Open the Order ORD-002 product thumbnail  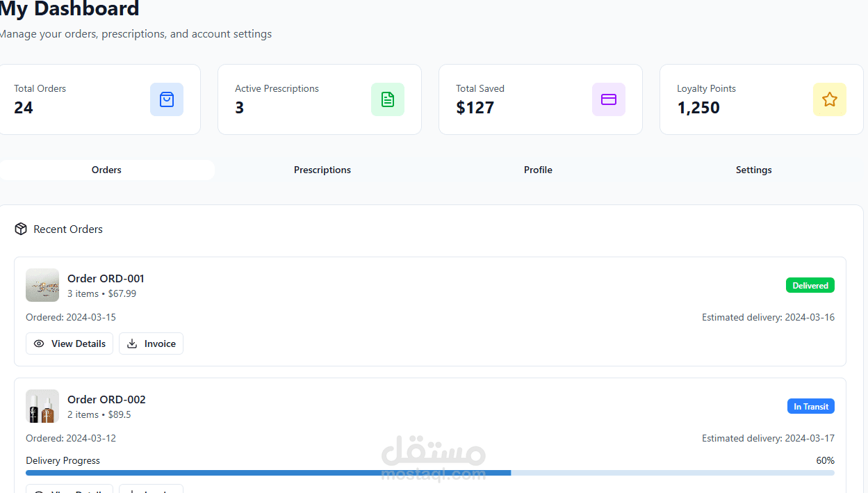(x=42, y=406)
